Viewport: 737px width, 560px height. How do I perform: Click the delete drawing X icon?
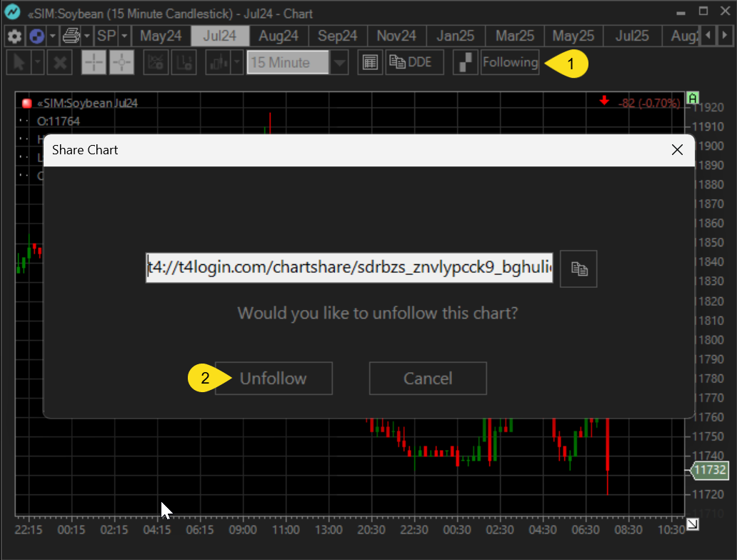pyautogui.click(x=60, y=63)
